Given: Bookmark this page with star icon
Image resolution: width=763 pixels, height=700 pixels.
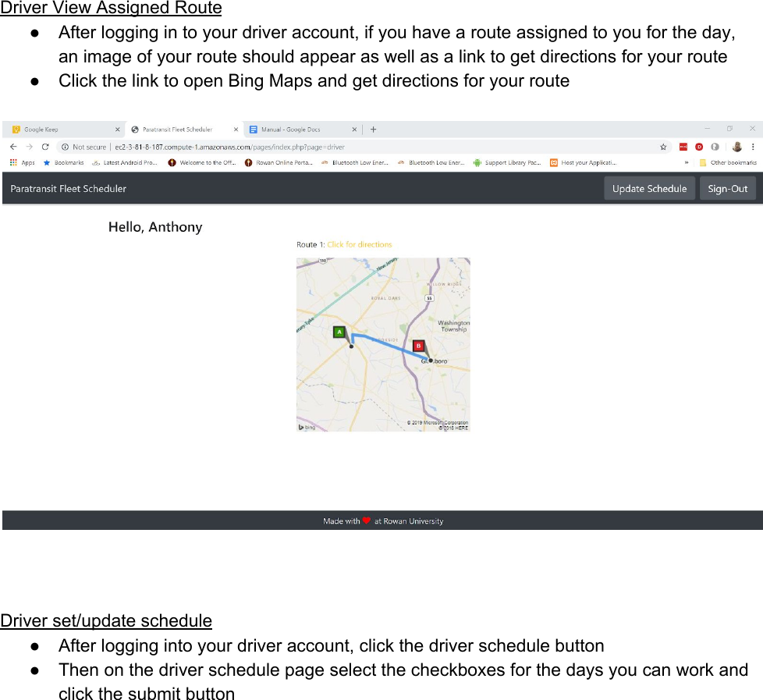Looking at the screenshot, I should pos(663,147).
